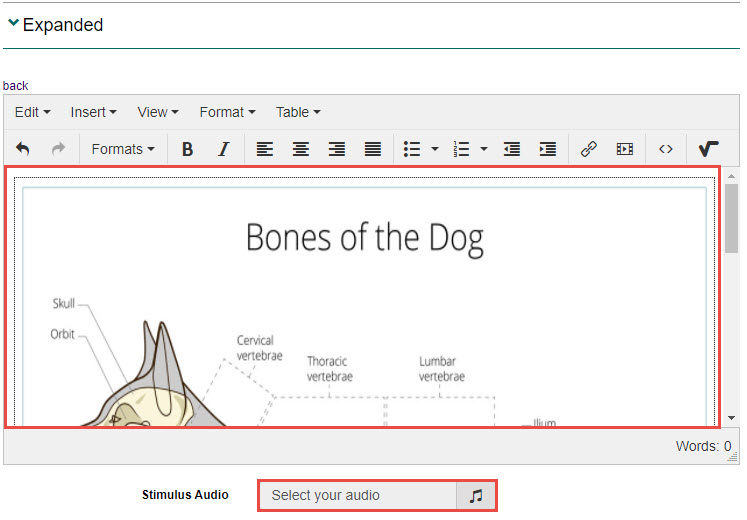Justify the text alignment
Screen dimensions: 747x520
coord(373,149)
